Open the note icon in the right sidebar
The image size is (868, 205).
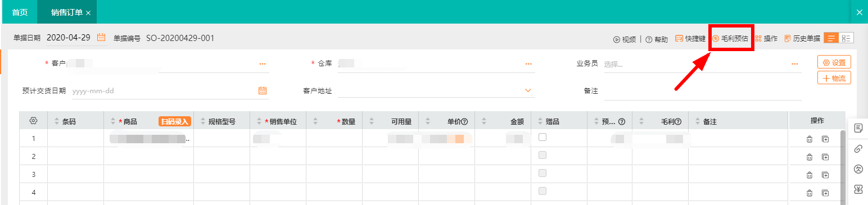click(858, 128)
